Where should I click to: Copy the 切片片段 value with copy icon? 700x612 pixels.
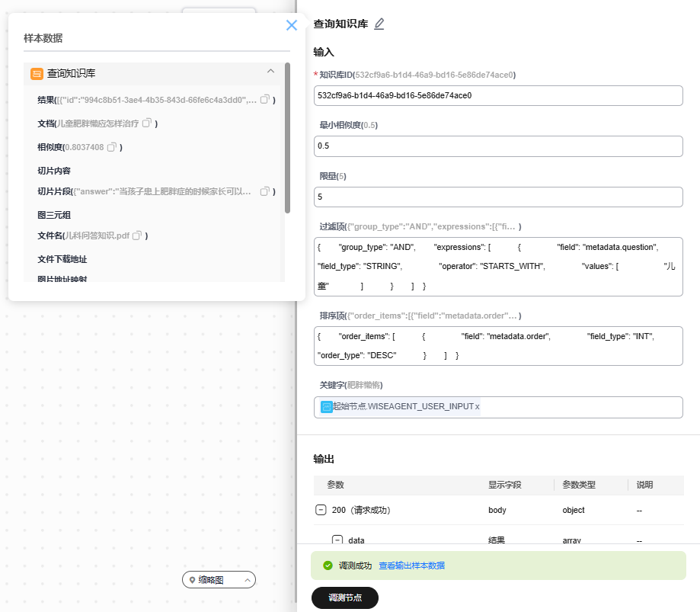click(265, 191)
